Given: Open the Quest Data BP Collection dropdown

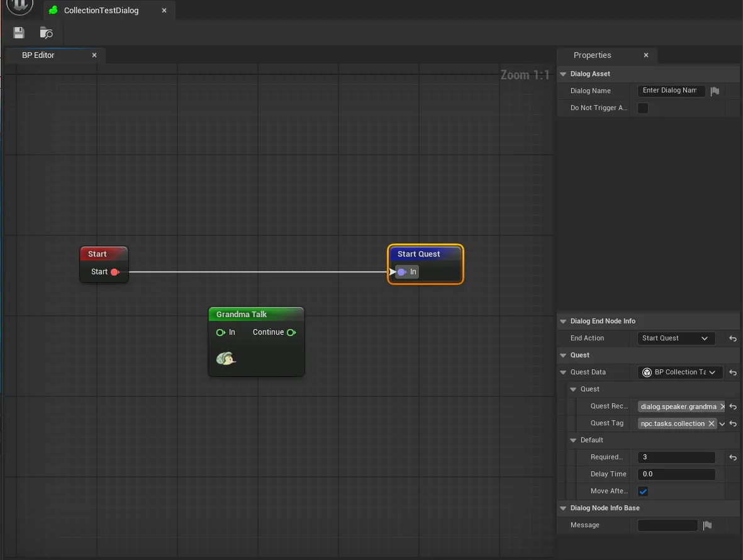Looking at the screenshot, I should [x=680, y=372].
